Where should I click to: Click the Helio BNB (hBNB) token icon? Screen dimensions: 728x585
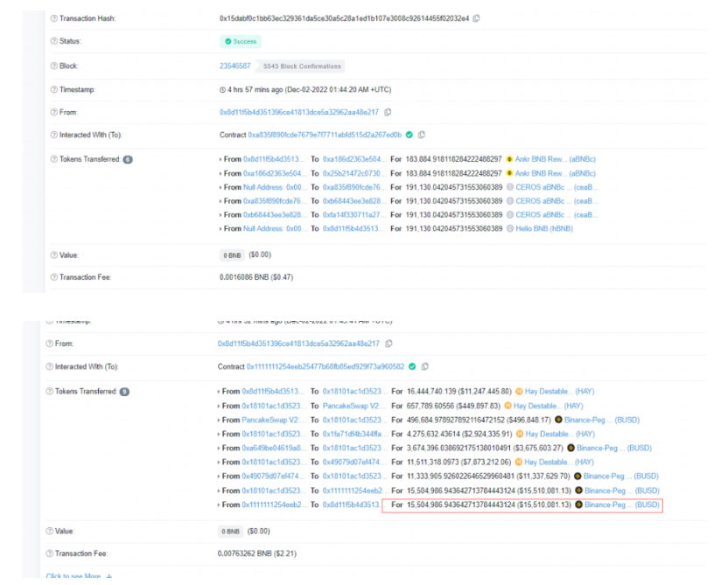click(x=510, y=229)
